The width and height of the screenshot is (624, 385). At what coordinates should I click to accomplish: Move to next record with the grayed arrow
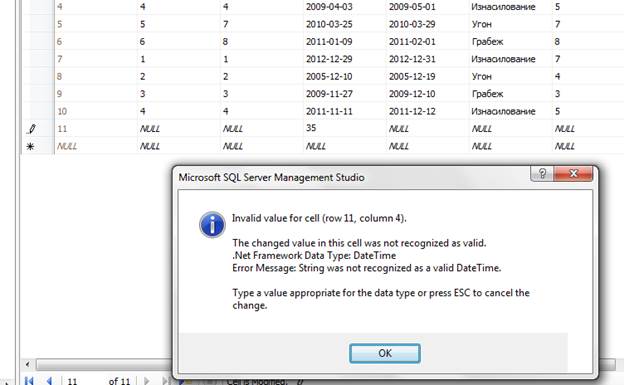tap(146, 381)
